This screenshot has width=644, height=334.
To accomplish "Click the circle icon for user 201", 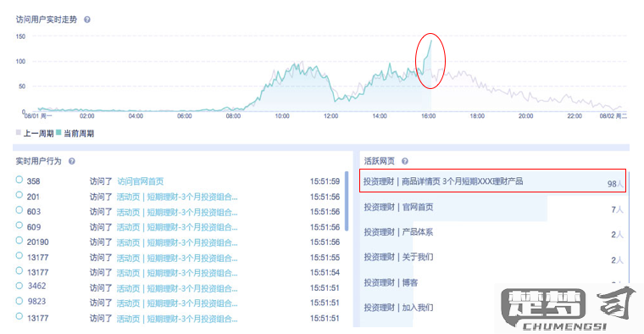I will pos(19,195).
